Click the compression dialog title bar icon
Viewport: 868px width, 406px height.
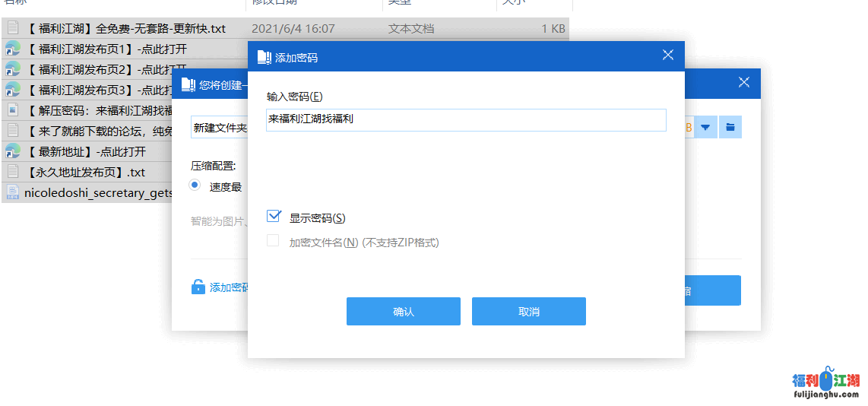tap(188, 84)
